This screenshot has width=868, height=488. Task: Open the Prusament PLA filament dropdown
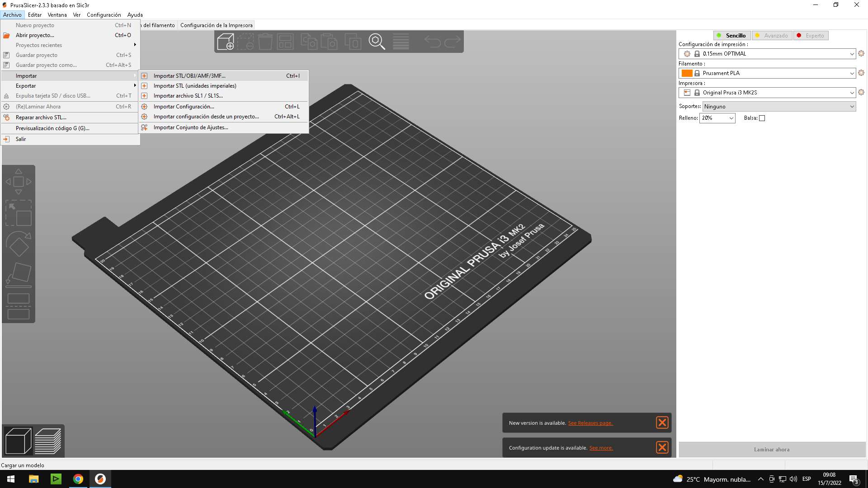point(767,73)
